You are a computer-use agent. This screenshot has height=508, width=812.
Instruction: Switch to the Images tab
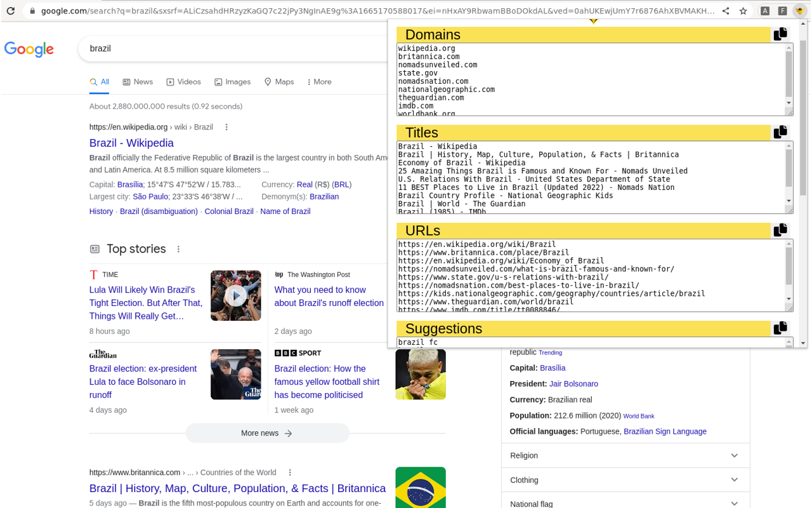pyautogui.click(x=232, y=82)
